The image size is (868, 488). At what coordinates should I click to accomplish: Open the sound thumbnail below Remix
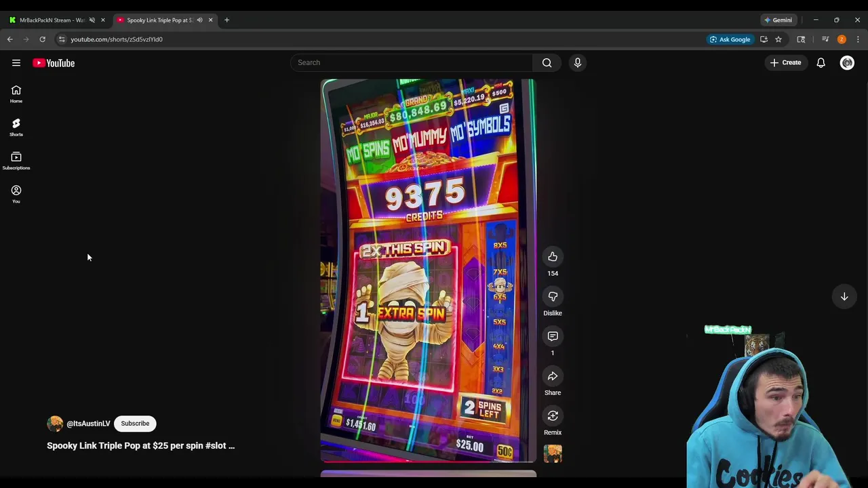[x=553, y=453]
